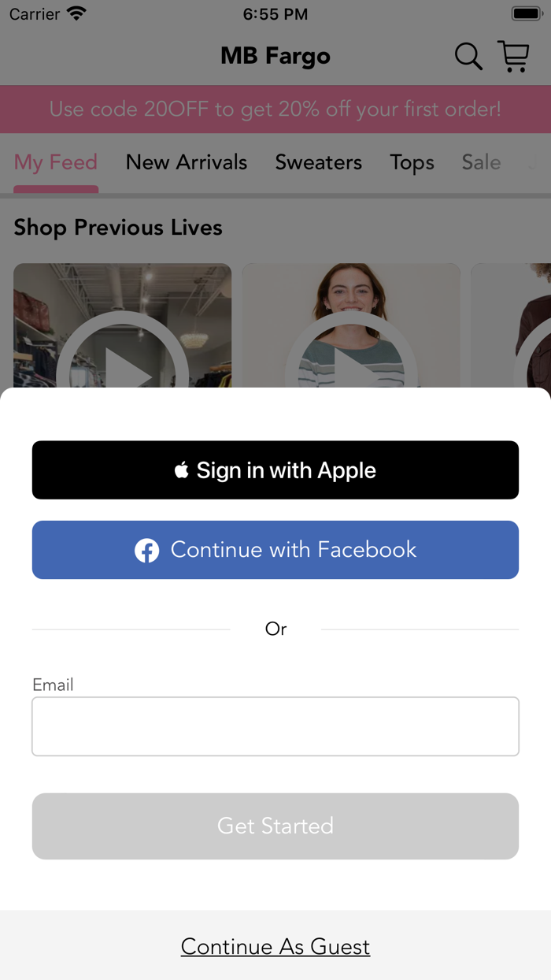
Task: Focus the Email input field
Action: pyautogui.click(x=275, y=726)
